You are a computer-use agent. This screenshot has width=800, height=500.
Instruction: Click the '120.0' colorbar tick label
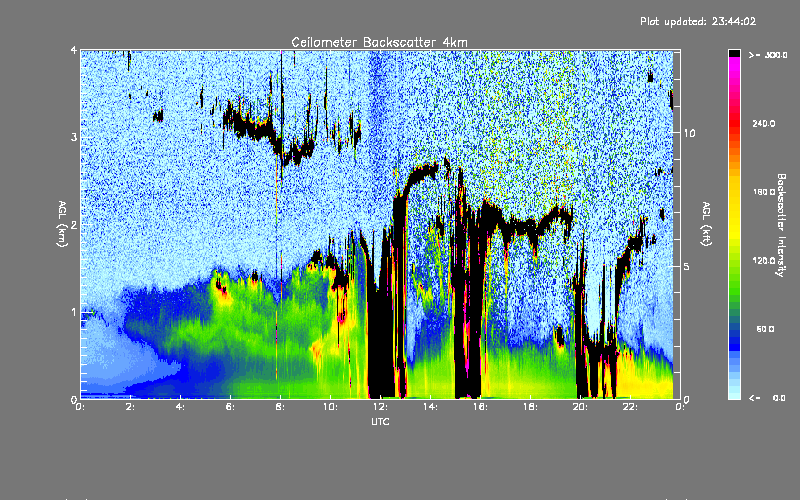[x=764, y=261]
